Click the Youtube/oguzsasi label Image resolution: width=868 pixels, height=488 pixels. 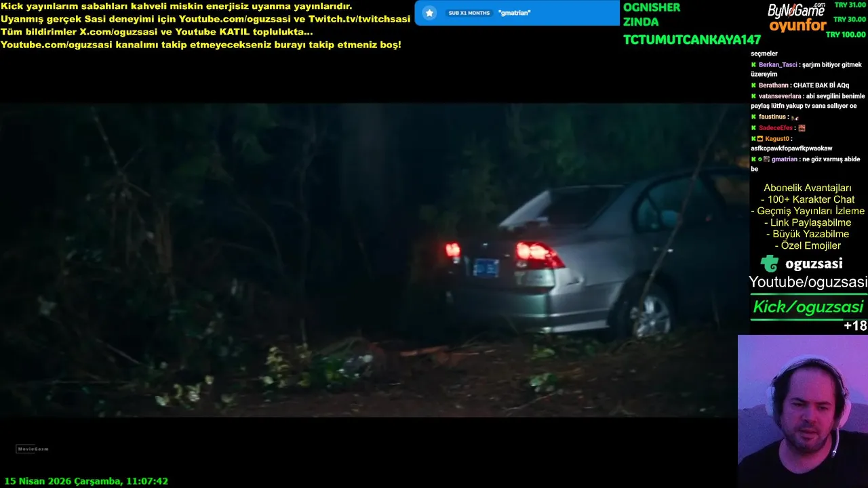point(808,282)
